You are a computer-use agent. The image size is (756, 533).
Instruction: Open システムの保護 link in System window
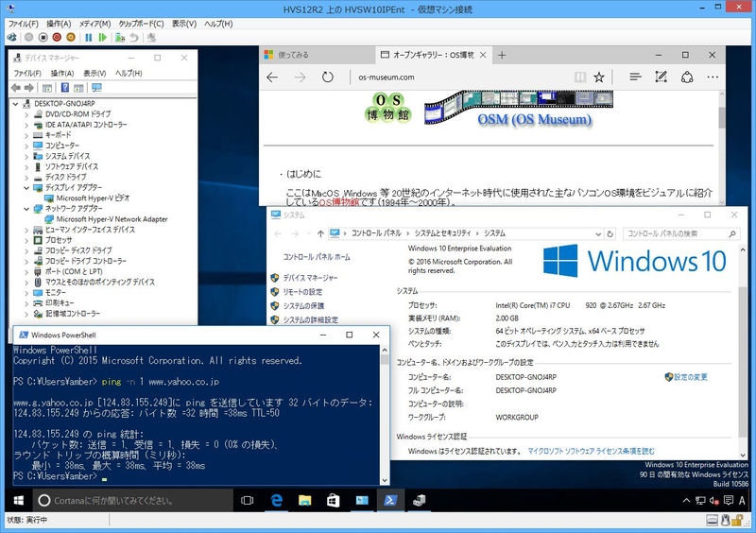[303, 306]
